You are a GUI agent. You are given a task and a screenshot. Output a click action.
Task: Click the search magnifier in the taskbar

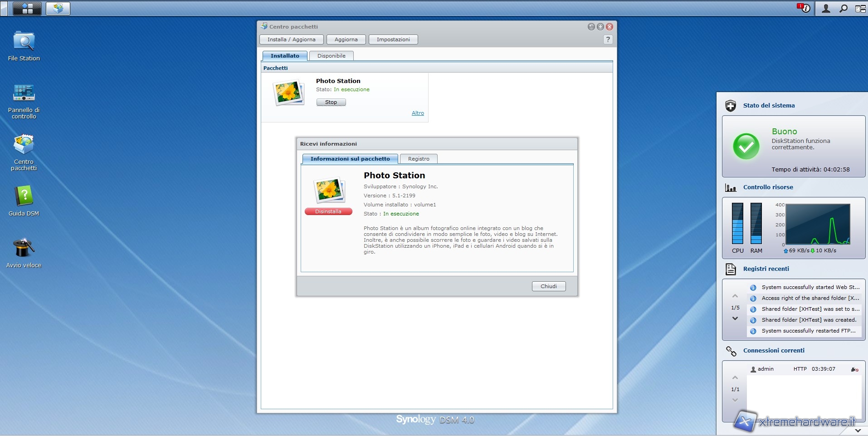pos(844,8)
